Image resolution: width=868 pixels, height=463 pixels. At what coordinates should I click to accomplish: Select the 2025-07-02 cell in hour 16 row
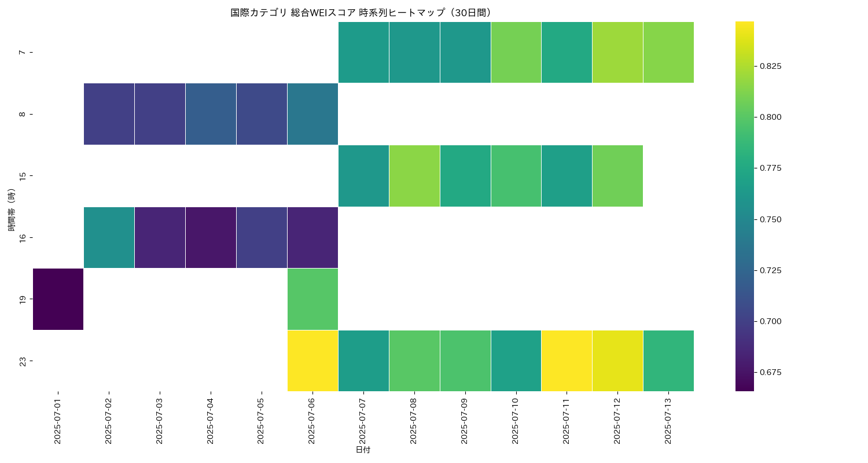coord(109,237)
